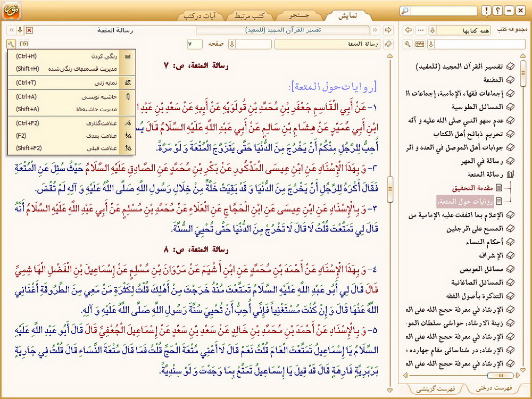
Task: Click the top search input field
Action: tap(444, 11)
